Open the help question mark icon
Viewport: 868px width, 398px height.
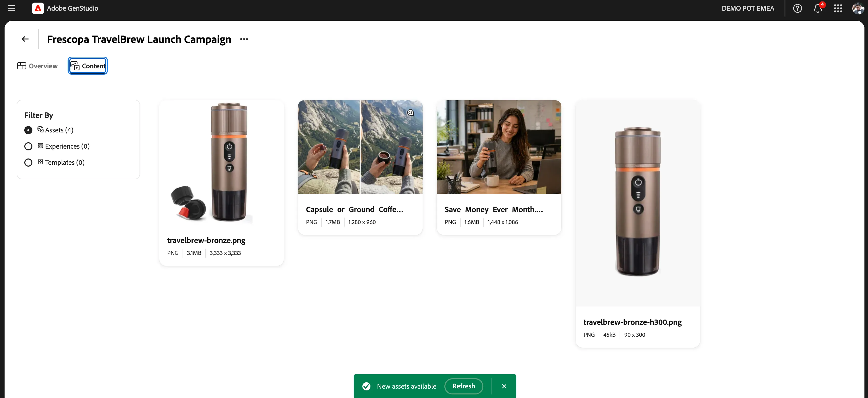797,8
